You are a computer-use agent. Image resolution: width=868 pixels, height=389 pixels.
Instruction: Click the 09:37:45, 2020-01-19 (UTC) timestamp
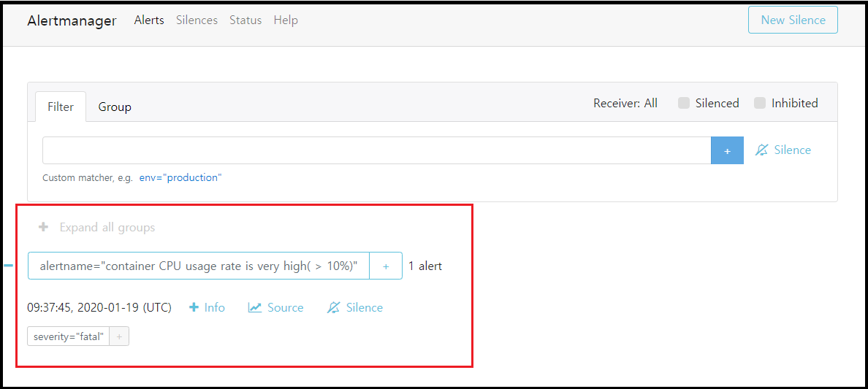[99, 308]
